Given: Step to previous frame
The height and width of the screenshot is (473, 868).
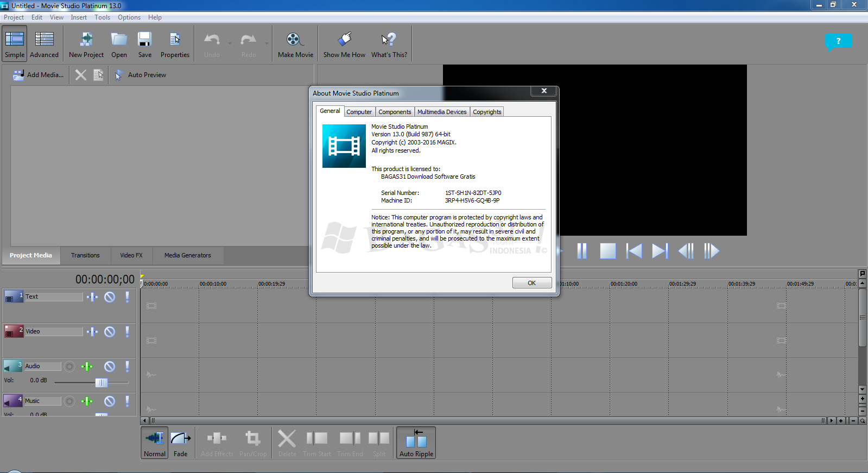Looking at the screenshot, I should tap(686, 251).
